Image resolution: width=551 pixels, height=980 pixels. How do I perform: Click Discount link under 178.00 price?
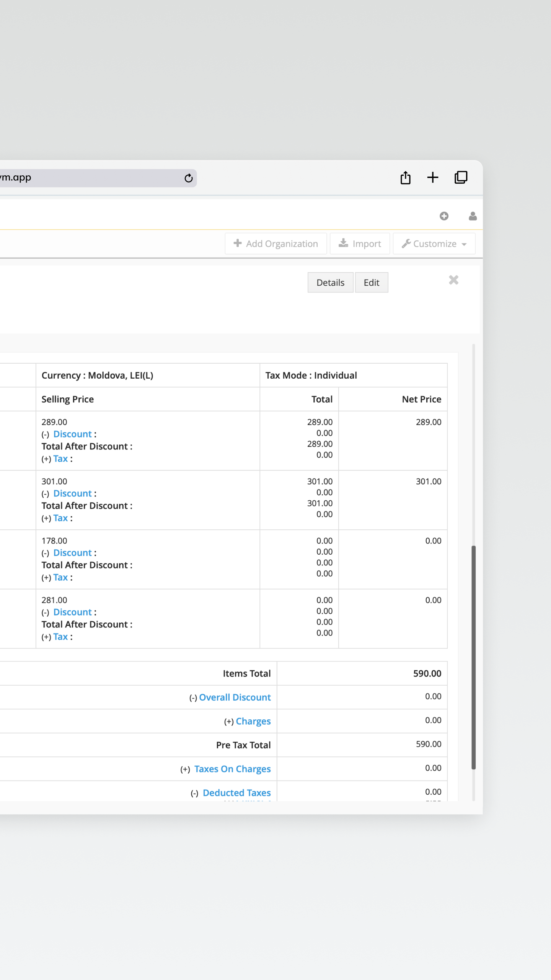tap(72, 553)
